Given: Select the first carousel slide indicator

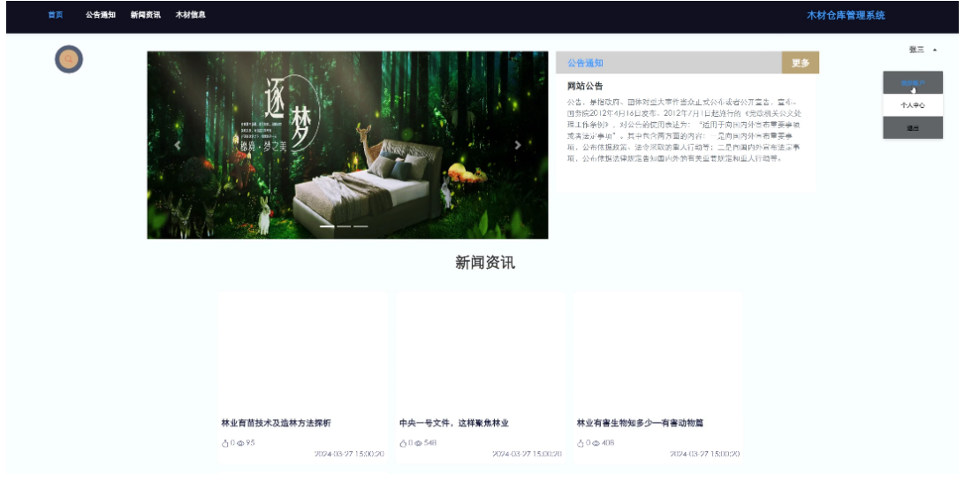Looking at the screenshot, I should 327,226.
